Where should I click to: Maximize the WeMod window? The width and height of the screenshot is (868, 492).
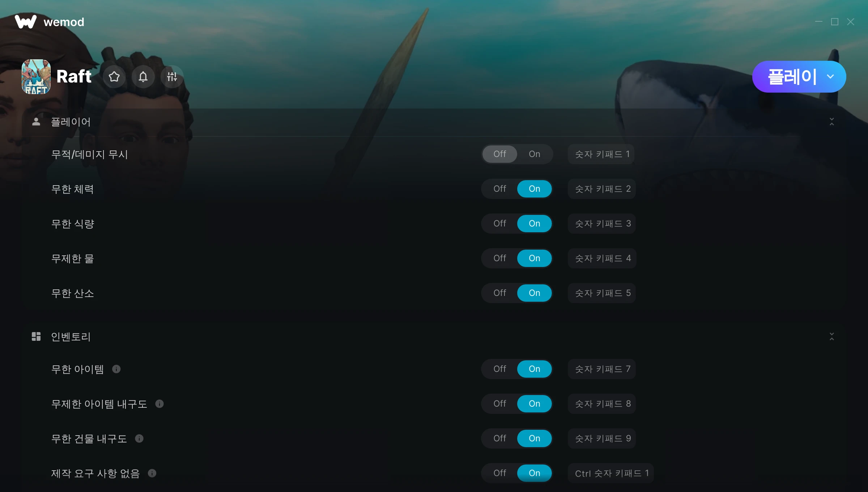835,22
